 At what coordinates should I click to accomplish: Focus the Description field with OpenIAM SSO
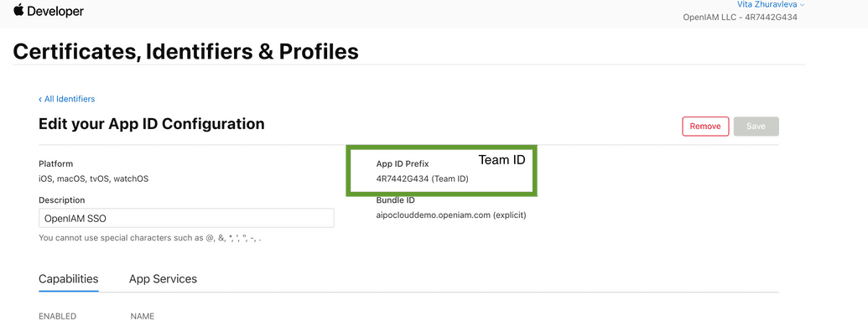point(186,218)
